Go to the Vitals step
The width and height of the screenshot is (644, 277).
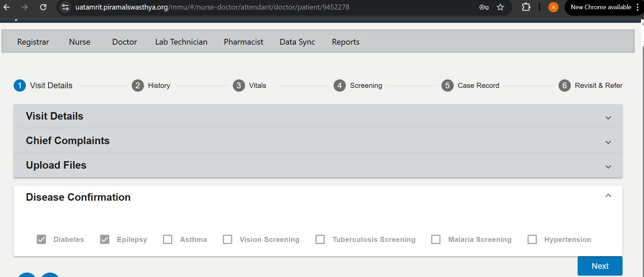(x=258, y=86)
